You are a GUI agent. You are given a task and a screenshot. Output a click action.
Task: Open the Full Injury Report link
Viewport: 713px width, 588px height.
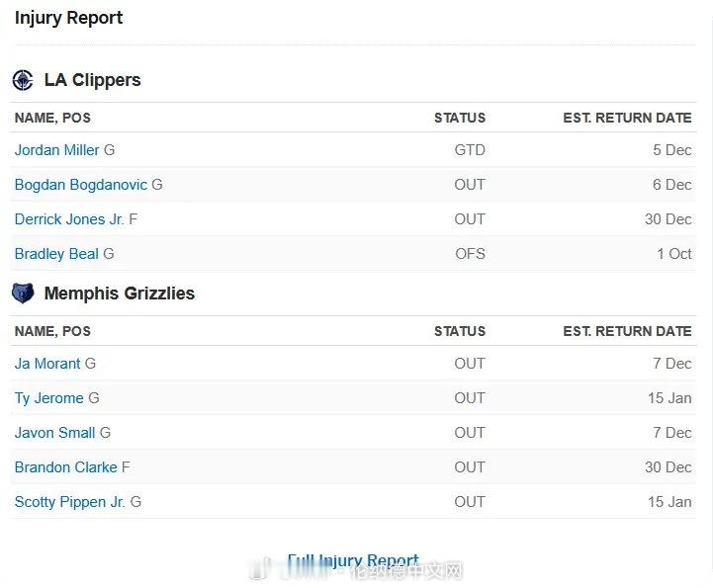(x=353, y=561)
